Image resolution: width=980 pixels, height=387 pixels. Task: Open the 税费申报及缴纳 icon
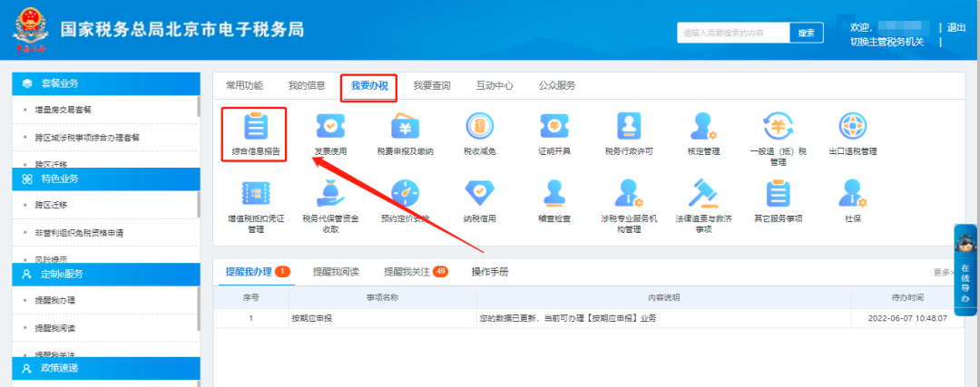coord(405,126)
